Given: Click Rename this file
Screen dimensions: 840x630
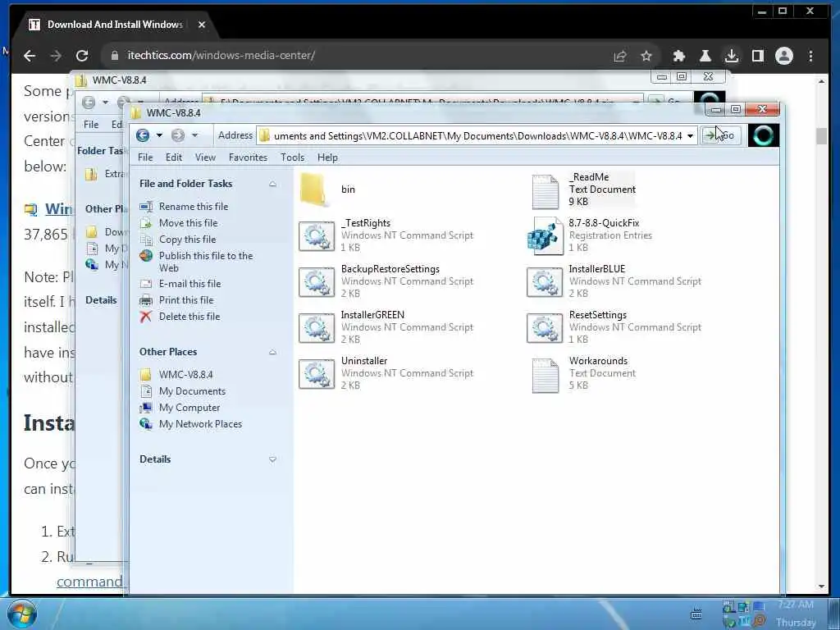Looking at the screenshot, I should pyautogui.click(x=194, y=207).
